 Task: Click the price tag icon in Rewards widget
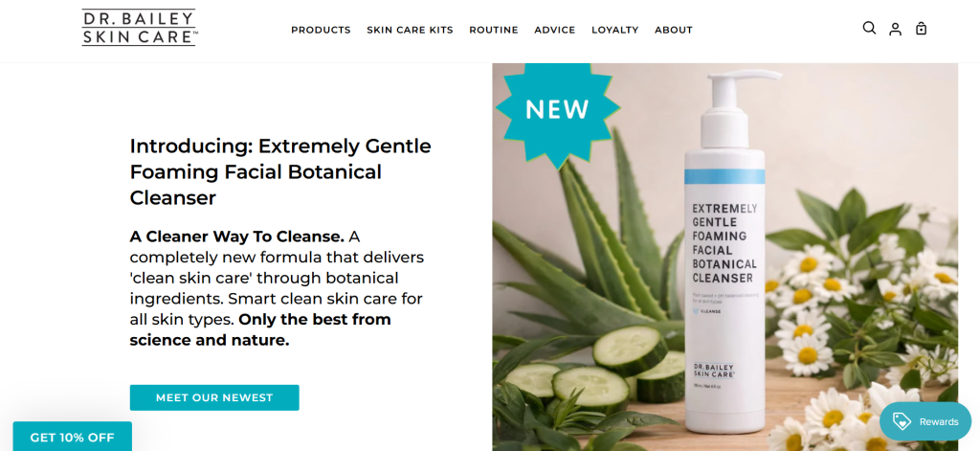902,421
